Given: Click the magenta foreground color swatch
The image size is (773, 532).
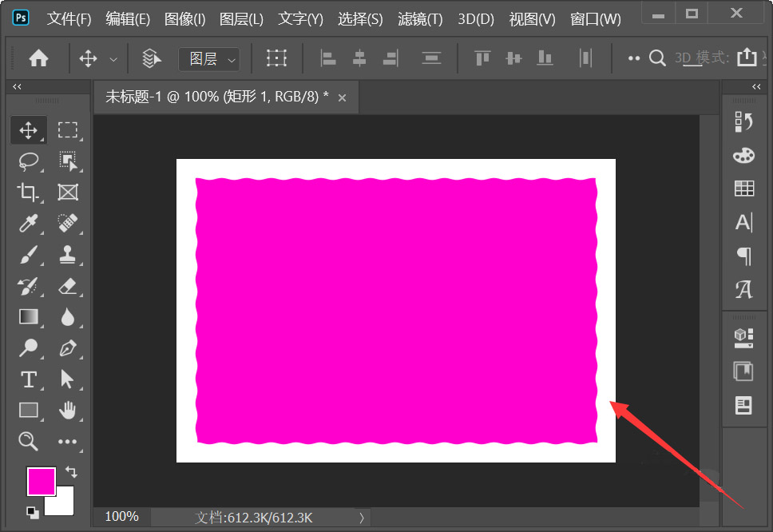Looking at the screenshot, I should click(x=40, y=482).
